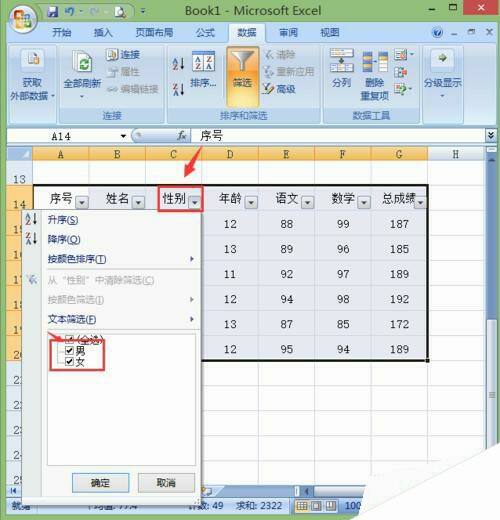Select cell with 数学 score 85

point(343,324)
